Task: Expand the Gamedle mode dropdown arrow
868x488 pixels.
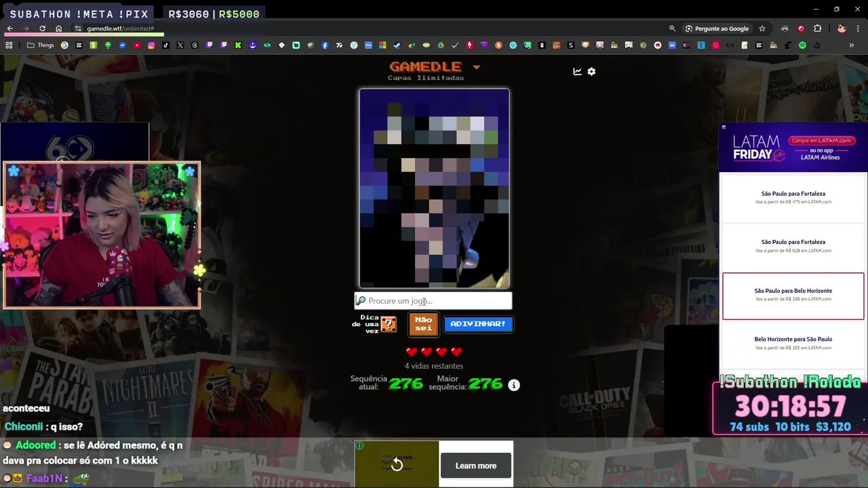Action: click(x=476, y=67)
